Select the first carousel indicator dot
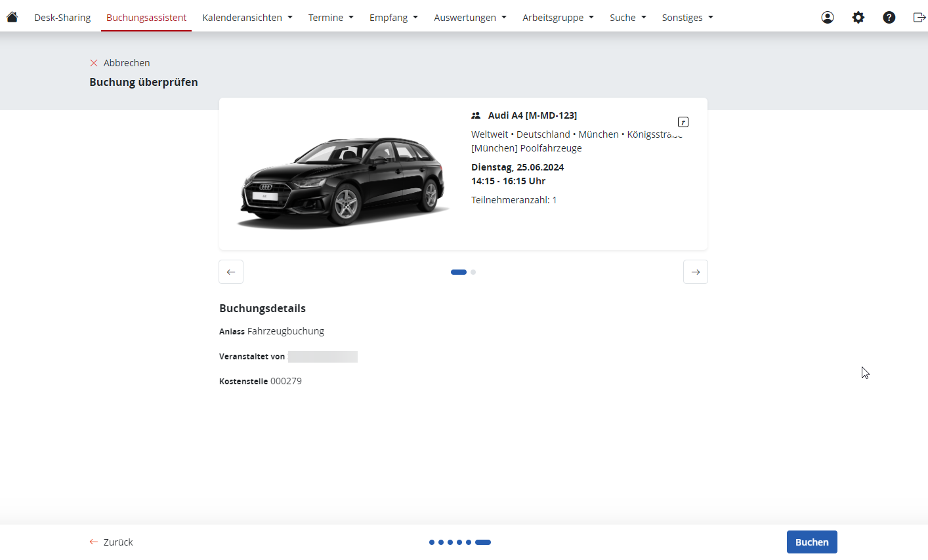 [x=459, y=272]
